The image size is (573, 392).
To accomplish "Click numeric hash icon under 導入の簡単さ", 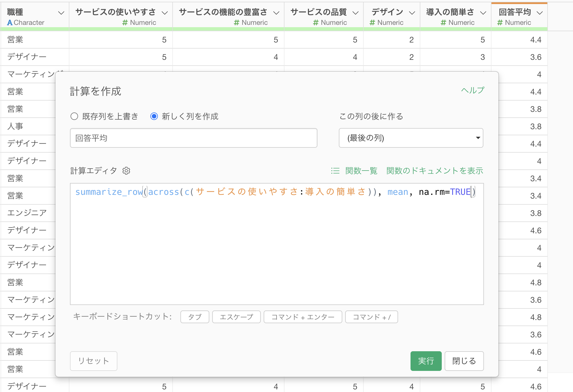I will click(x=443, y=23).
